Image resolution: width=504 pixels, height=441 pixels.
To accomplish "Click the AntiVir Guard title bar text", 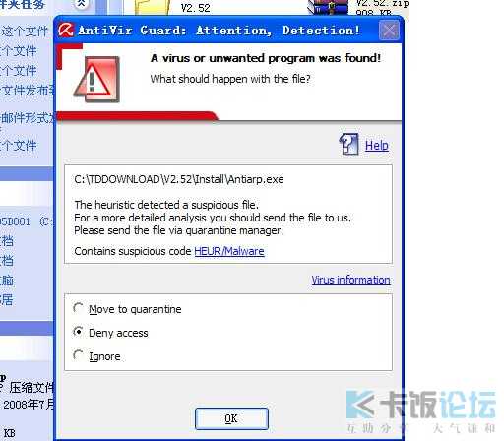I will [219, 31].
